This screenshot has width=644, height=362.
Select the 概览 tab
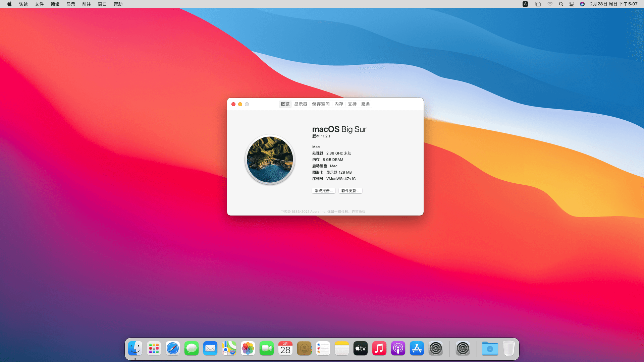click(285, 104)
